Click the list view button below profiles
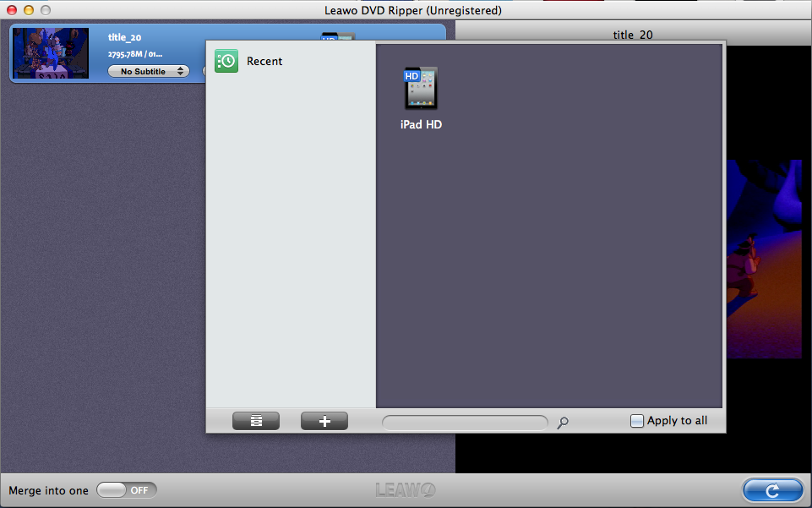 click(256, 421)
